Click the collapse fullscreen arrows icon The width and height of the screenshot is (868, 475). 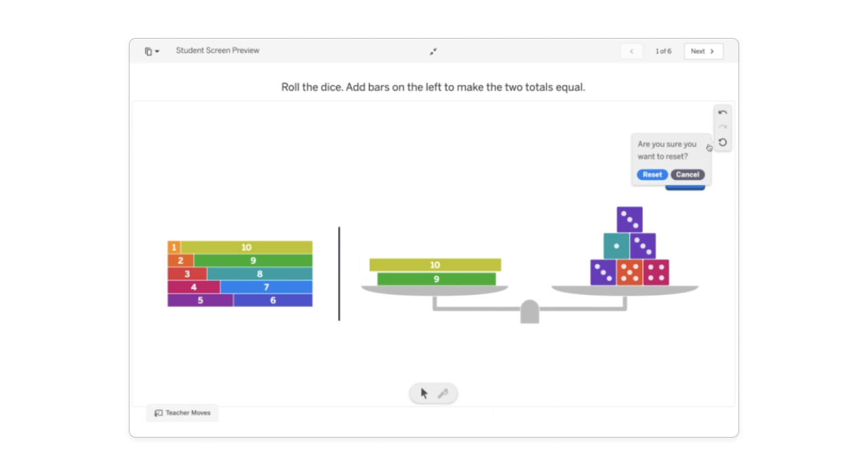click(433, 51)
